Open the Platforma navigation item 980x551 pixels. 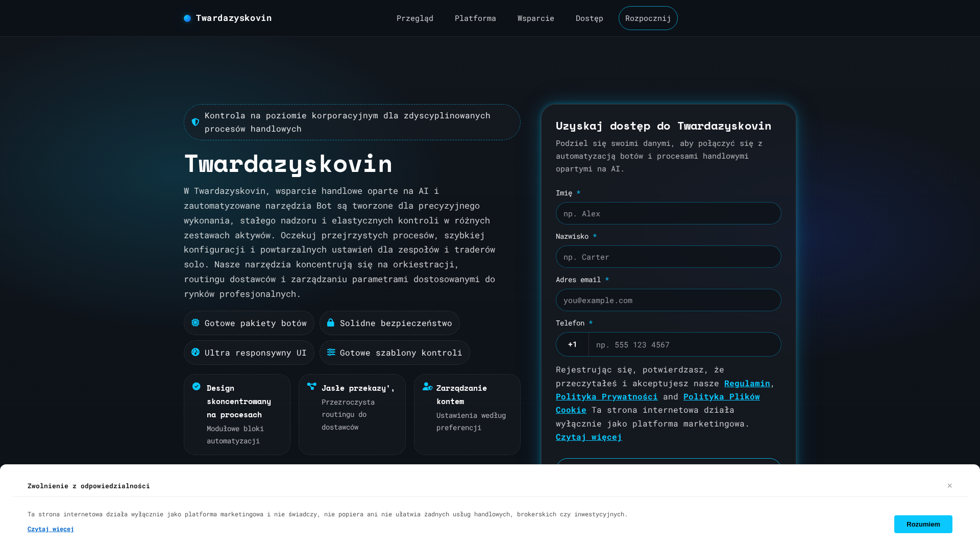tap(475, 18)
